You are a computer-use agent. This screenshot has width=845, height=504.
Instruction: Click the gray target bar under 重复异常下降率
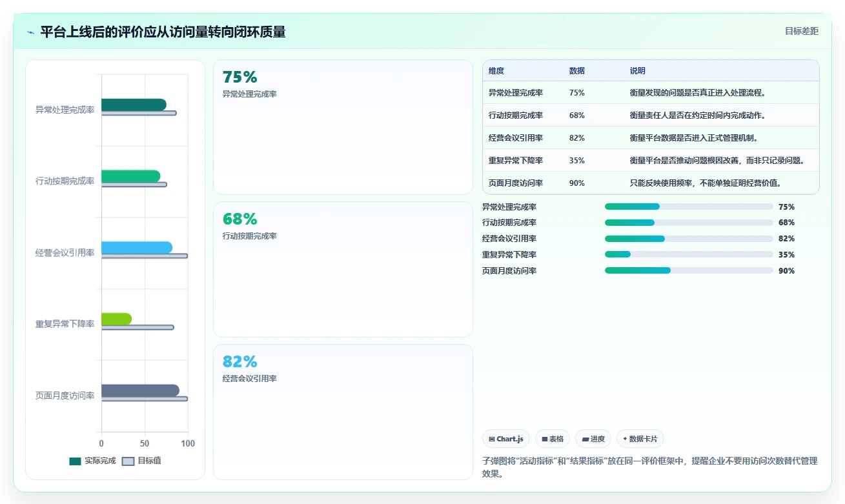tap(137, 327)
